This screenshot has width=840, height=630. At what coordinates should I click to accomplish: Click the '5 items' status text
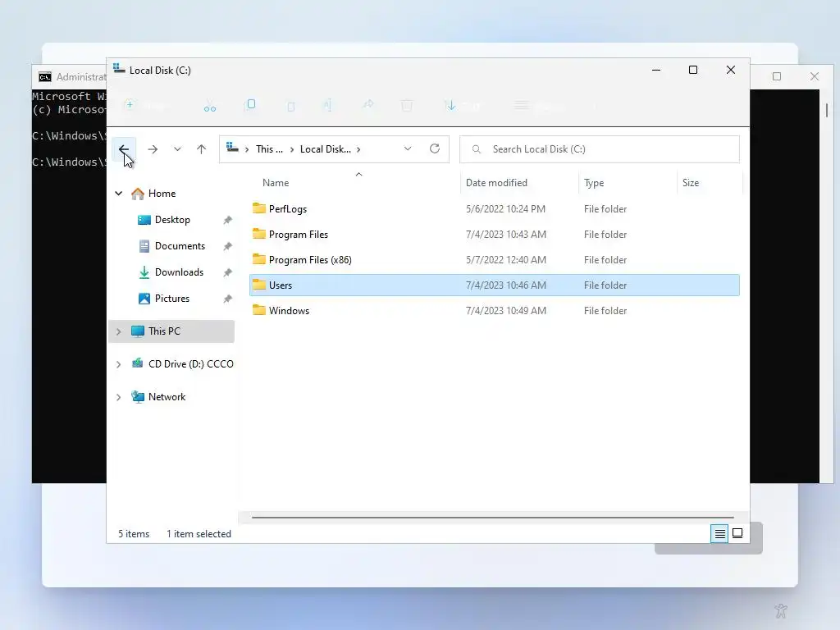134,534
